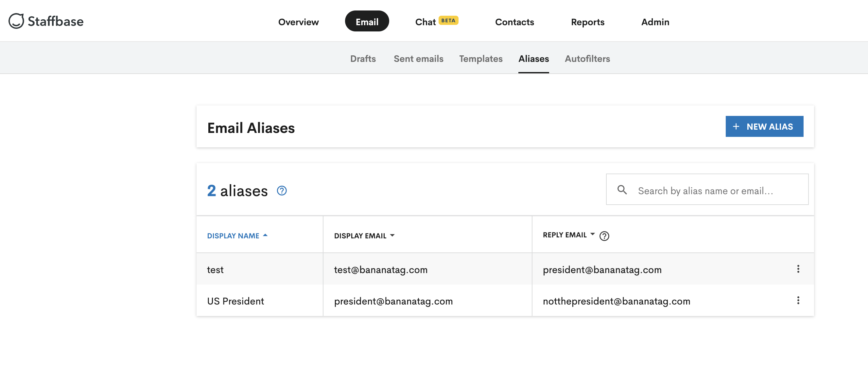The image size is (868, 370).
Task: Click the Reply Email help icon
Action: click(604, 236)
